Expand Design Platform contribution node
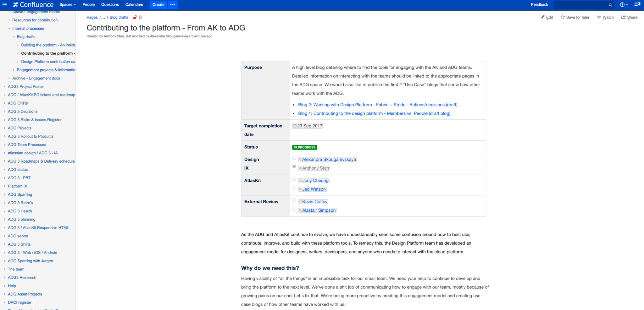Viewport: 644px width, 310px height. click(18, 62)
